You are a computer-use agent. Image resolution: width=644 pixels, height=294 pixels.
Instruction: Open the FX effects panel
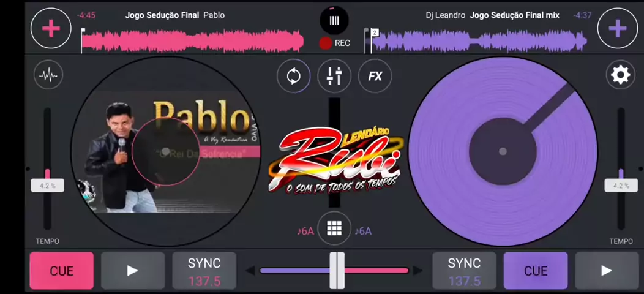coord(375,76)
